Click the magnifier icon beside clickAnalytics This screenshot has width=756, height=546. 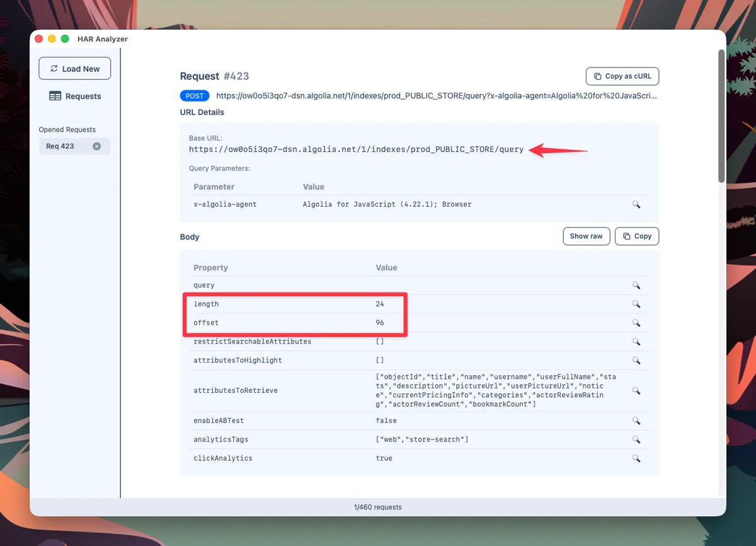(x=636, y=458)
